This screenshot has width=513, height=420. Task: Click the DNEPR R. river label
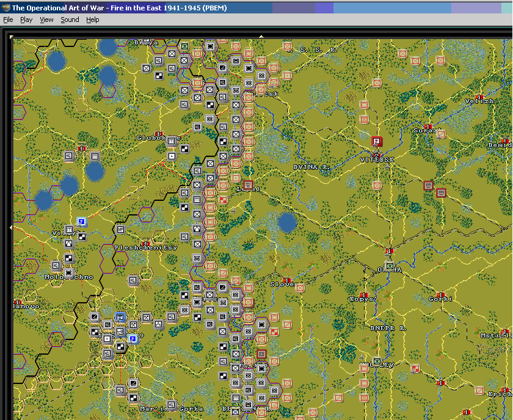click(x=388, y=328)
